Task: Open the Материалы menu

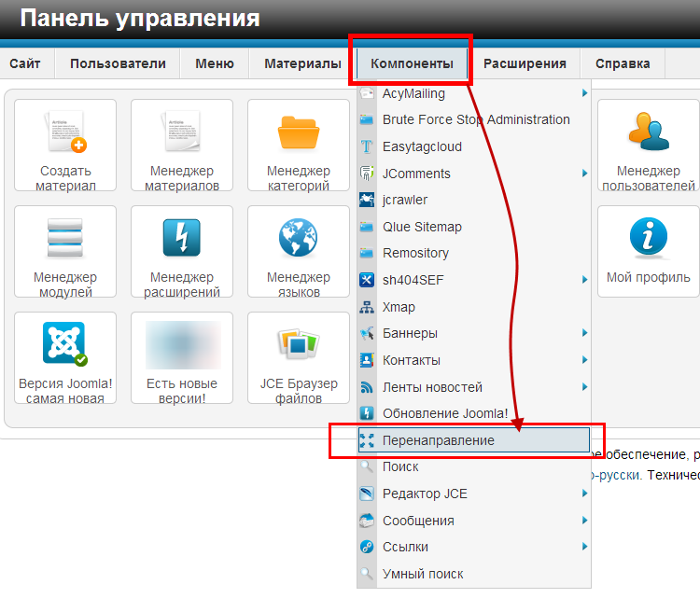Action: point(302,63)
